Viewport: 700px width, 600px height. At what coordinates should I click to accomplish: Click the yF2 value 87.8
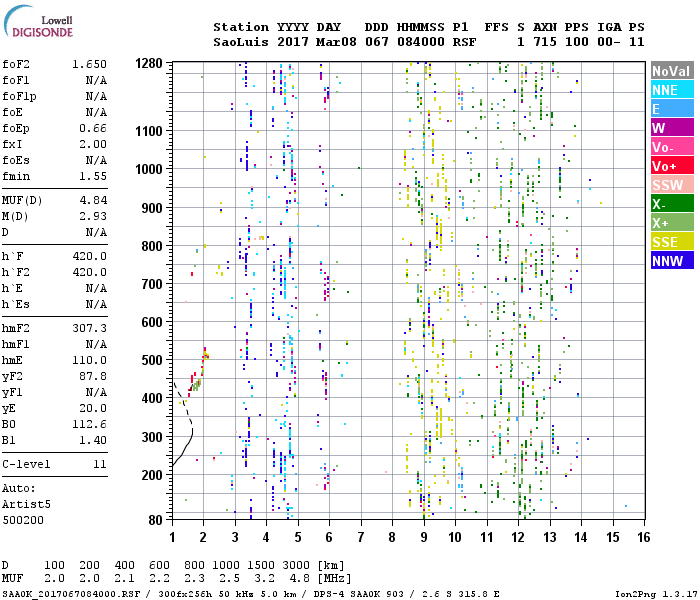(x=93, y=376)
